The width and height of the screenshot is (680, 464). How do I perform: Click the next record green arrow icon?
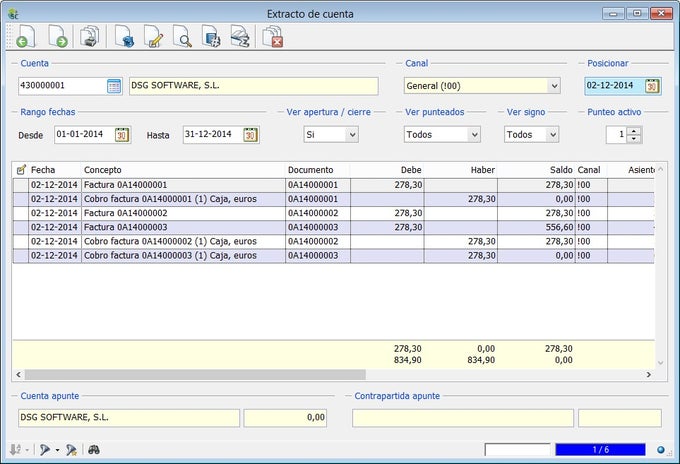(58, 39)
